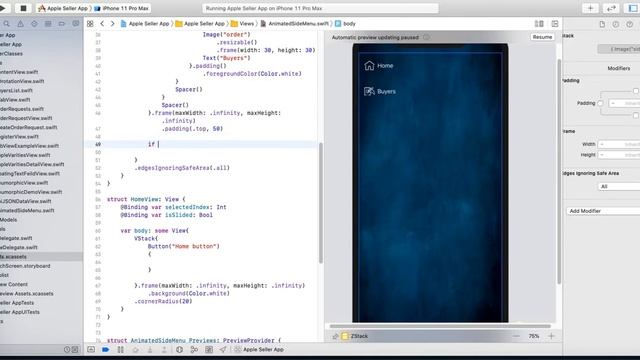
Task: Open OrderRequests.swift in navigator
Action: pyautogui.click(x=22, y=109)
